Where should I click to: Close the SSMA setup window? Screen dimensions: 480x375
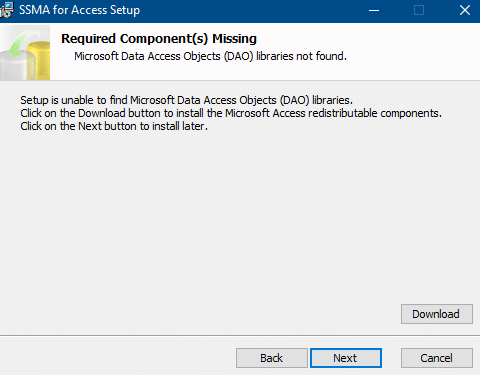tap(465, 10)
